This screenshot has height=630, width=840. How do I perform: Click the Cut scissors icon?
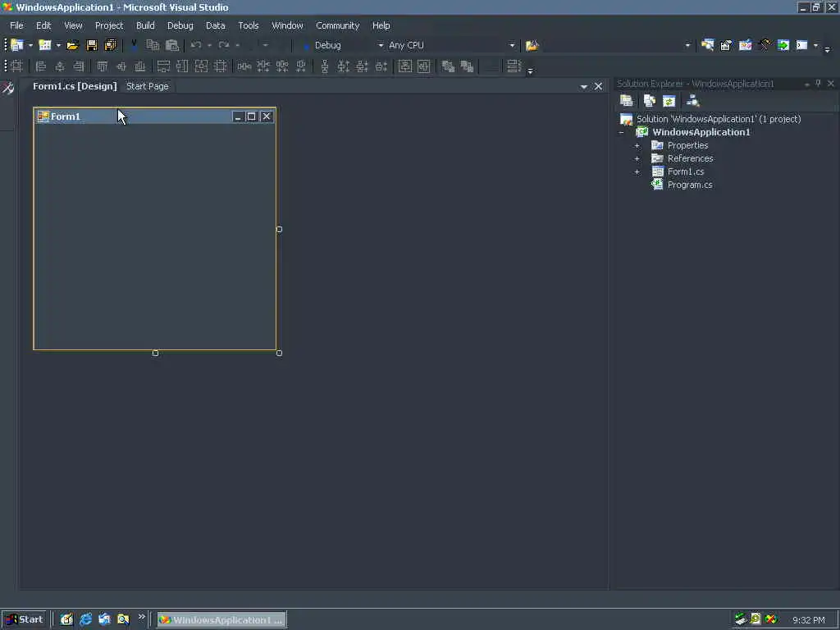(134, 46)
